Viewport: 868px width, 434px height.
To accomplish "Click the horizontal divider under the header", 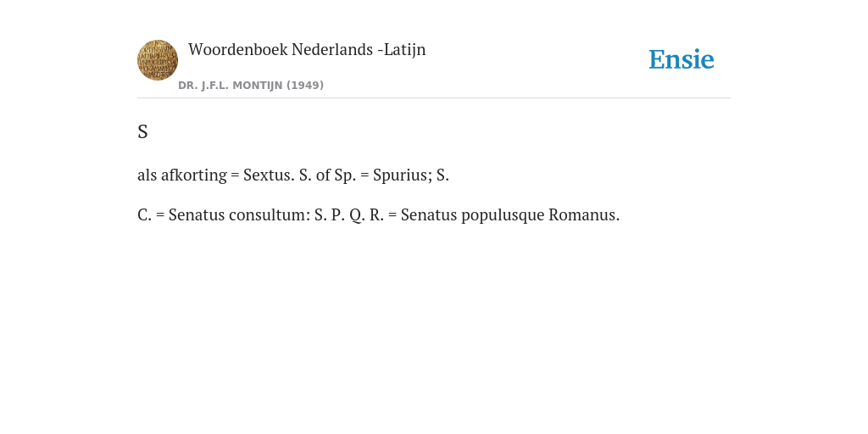I will pyautogui.click(x=434, y=98).
